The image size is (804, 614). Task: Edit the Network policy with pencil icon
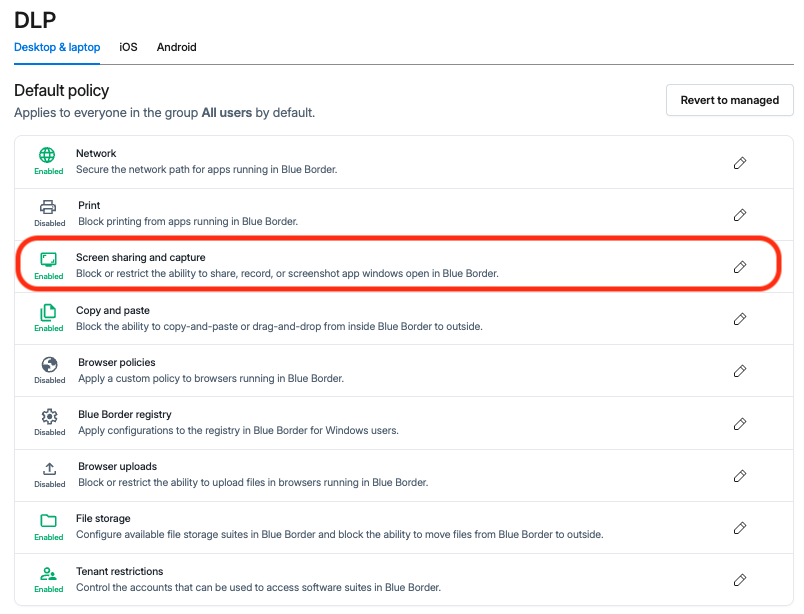740,163
